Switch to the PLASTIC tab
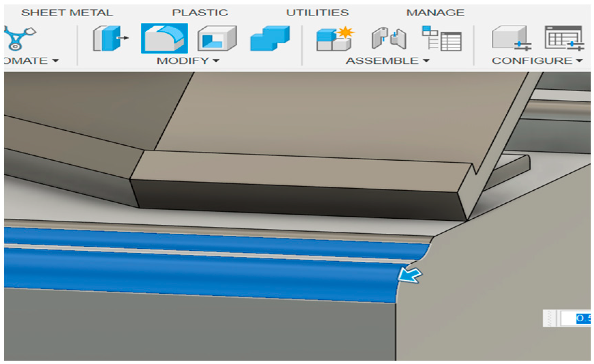Screen dimensions: 594x364 click(x=200, y=13)
